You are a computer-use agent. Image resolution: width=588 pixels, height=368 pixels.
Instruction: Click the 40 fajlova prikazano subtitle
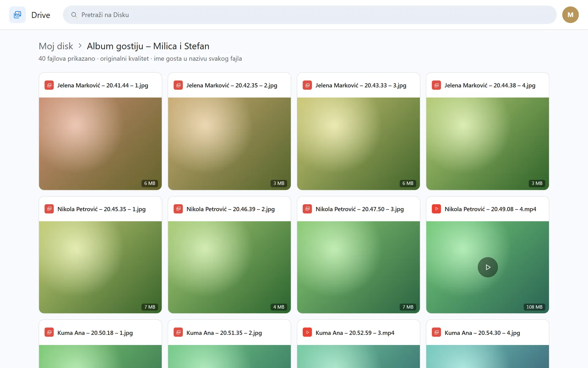coord(140,59)
